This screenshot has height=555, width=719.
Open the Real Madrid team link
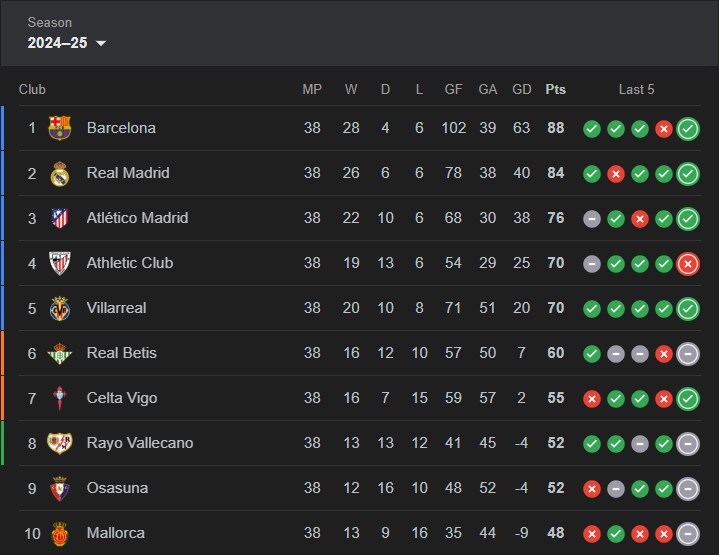tap(128, 173)
